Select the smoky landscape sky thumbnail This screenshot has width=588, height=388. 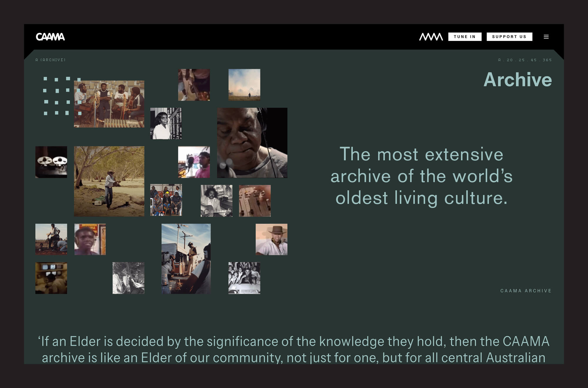pos(244,85)
